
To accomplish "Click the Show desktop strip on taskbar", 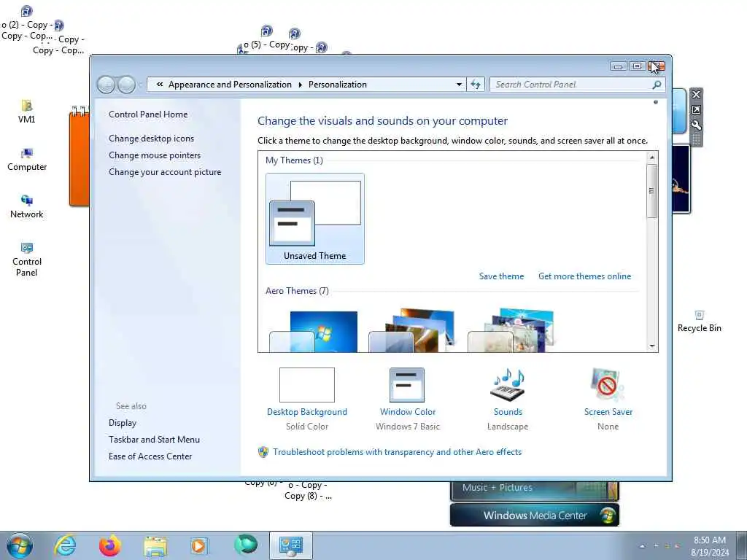I will (x=742, y=545).
